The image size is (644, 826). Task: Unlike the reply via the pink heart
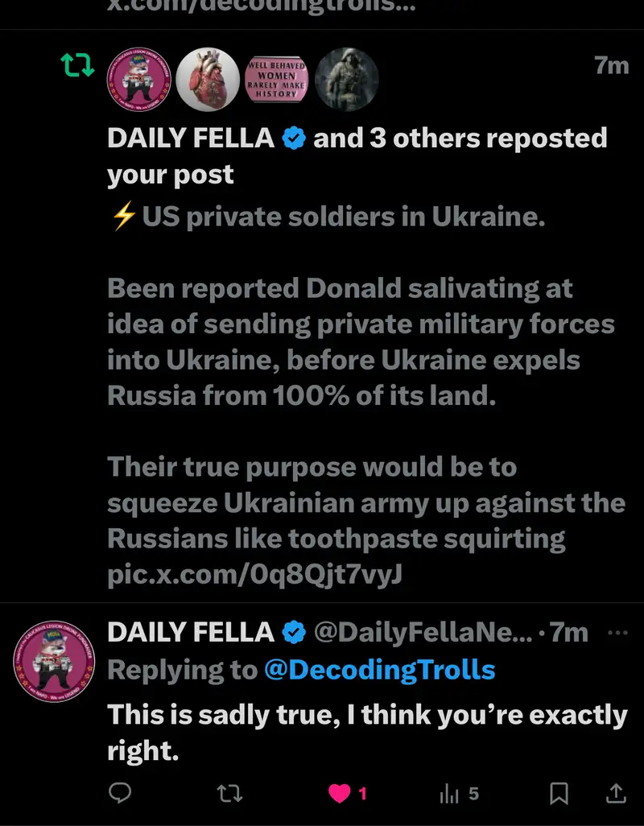pyautogui.click(x=340, y=794)
